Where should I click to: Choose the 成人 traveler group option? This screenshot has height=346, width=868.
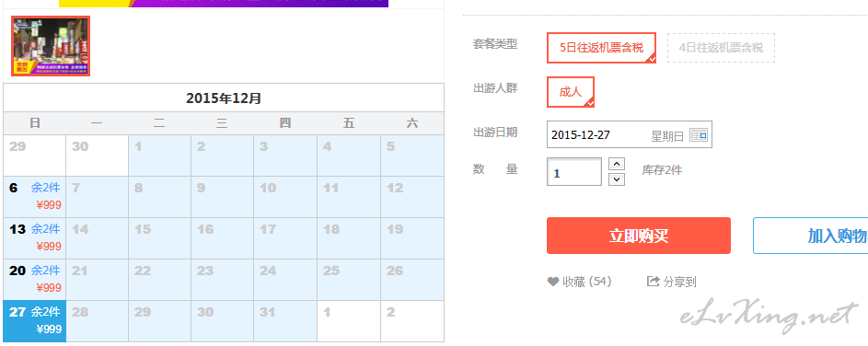(x=571, y=92)
